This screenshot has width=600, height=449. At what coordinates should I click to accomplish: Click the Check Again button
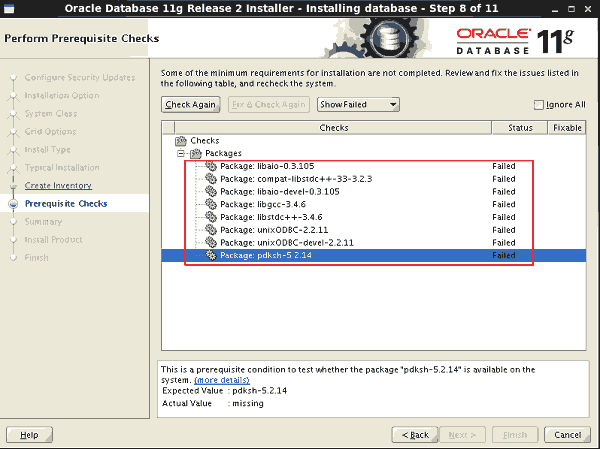[x=191, y=104]
